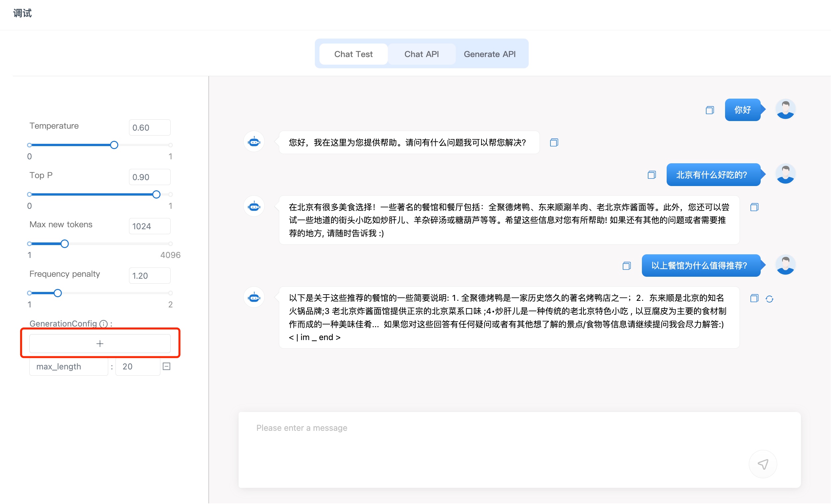Click the Max new tokens value field
This screenshot has width=831, height=504.
(150, 227)
